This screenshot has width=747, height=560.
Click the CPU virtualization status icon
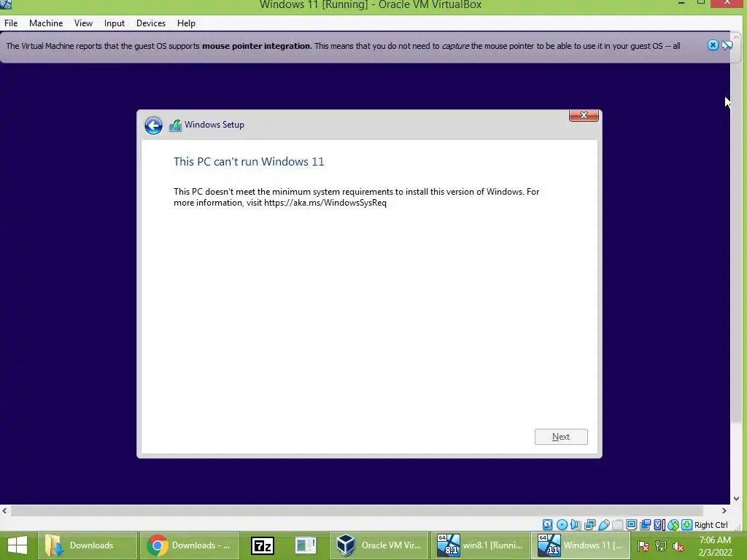click(659, 525)
